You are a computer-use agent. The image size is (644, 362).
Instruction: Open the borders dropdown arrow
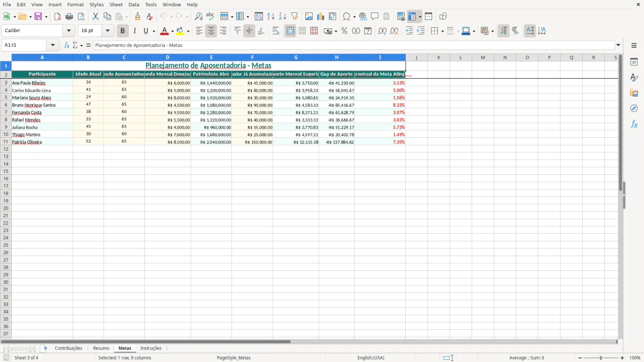[x=442, y=31]
